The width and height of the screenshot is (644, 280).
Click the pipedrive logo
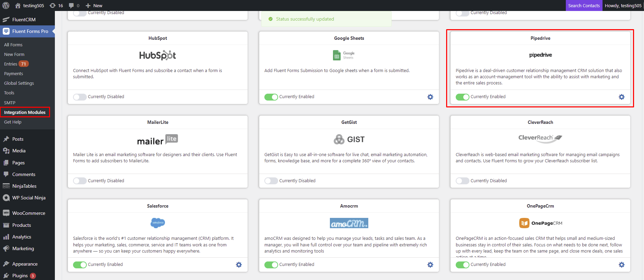(540, 55)
